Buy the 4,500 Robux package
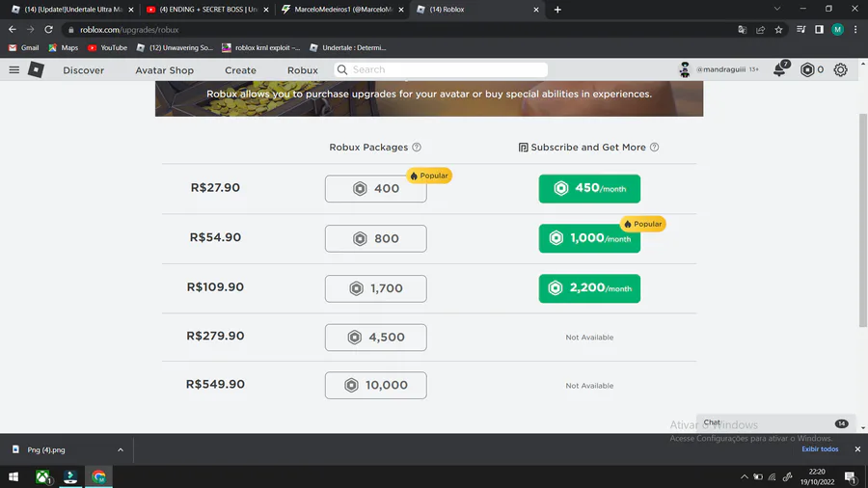 [x=376, y=337]
